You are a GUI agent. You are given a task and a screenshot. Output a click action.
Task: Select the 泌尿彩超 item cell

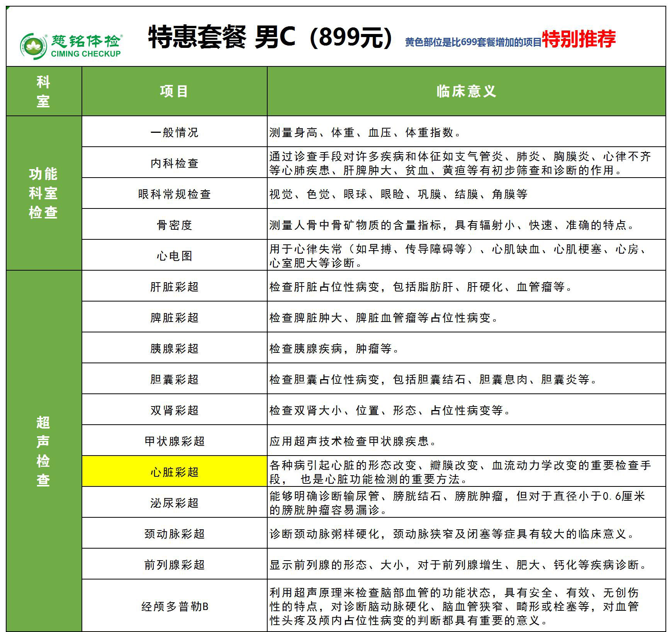[175, 502]
